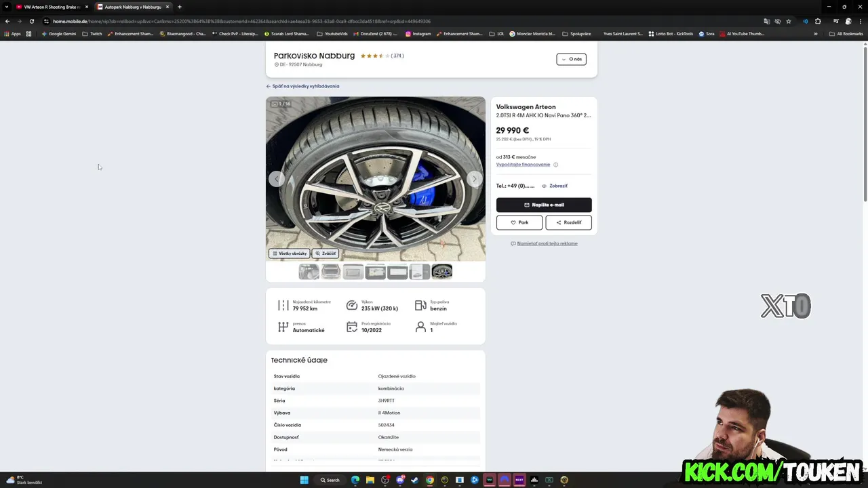The image size is (868, 488).
Task: Open Steam from taskbar
Action: coord(415,480)
